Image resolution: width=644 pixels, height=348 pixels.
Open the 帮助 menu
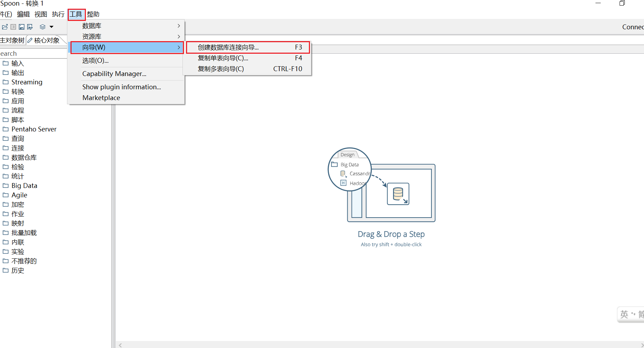(93, 14)
